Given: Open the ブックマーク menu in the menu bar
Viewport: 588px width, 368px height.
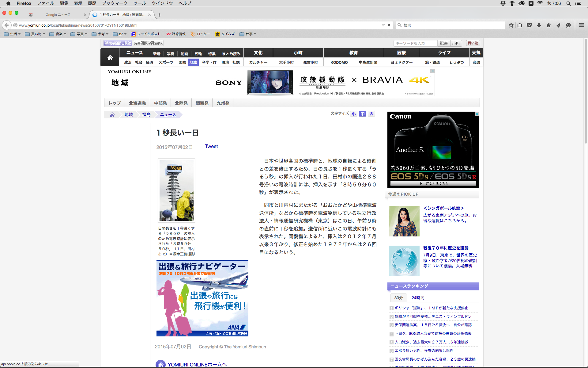Looking at the screenshot, I should (x=115, y=3).
